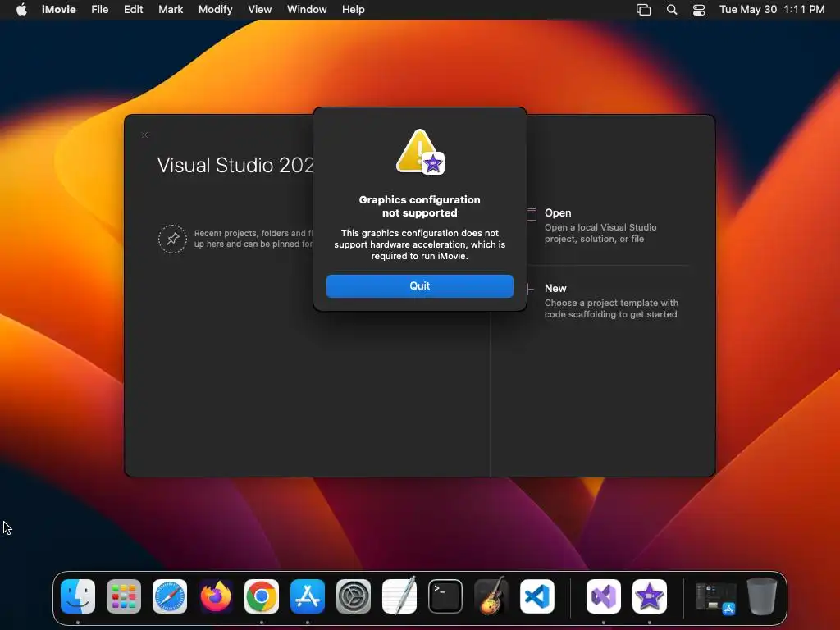The image size is (840, 630).
Task: Open TextEdit from the Dock
Action: (399, 596)
